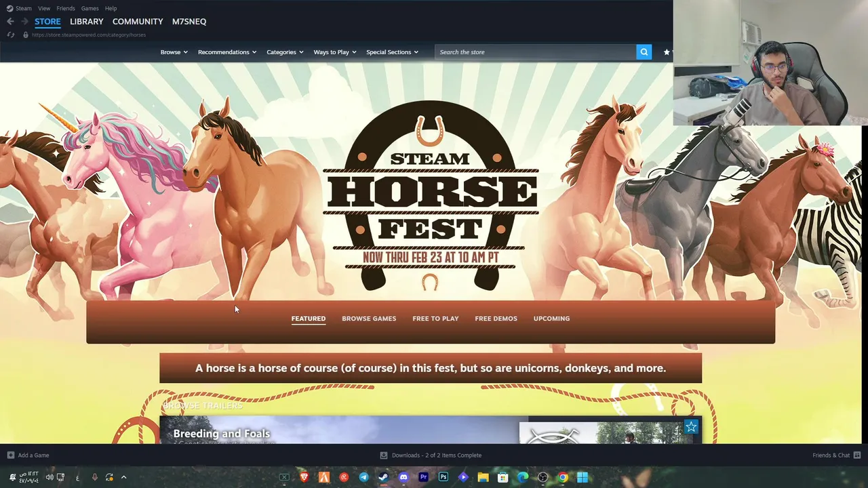The width and height of the screenshot is (868, 488).
Task: Launch Premiere Pro from the taskbar
Action: 423,477
